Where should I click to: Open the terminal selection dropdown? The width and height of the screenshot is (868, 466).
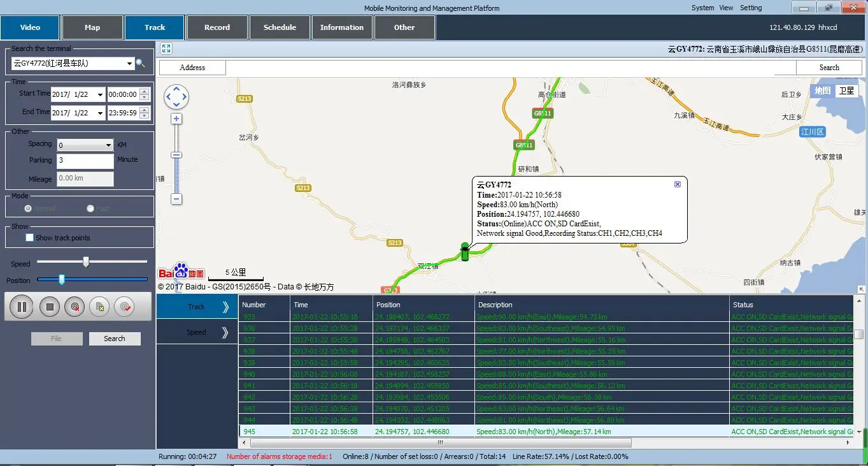point(130,64)
